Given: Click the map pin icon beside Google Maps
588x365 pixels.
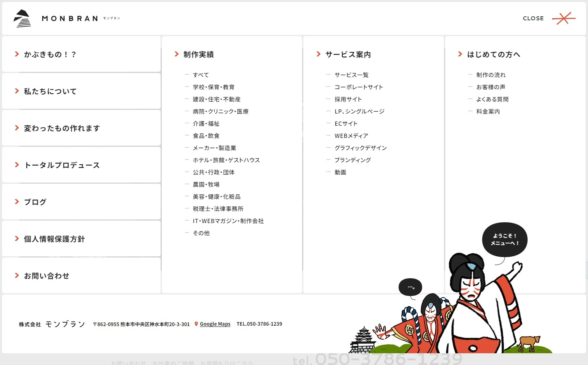Looking at the screenshot, I should (x=196, y=324).
